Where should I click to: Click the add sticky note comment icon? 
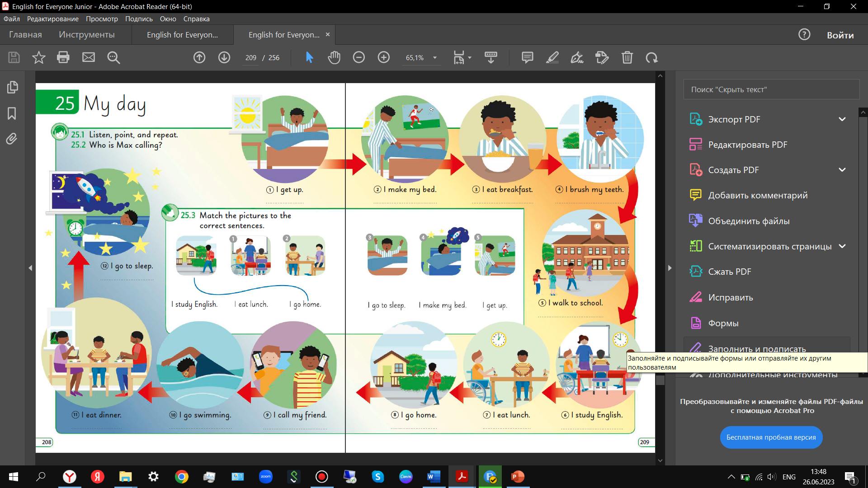(x=527, y=57)
